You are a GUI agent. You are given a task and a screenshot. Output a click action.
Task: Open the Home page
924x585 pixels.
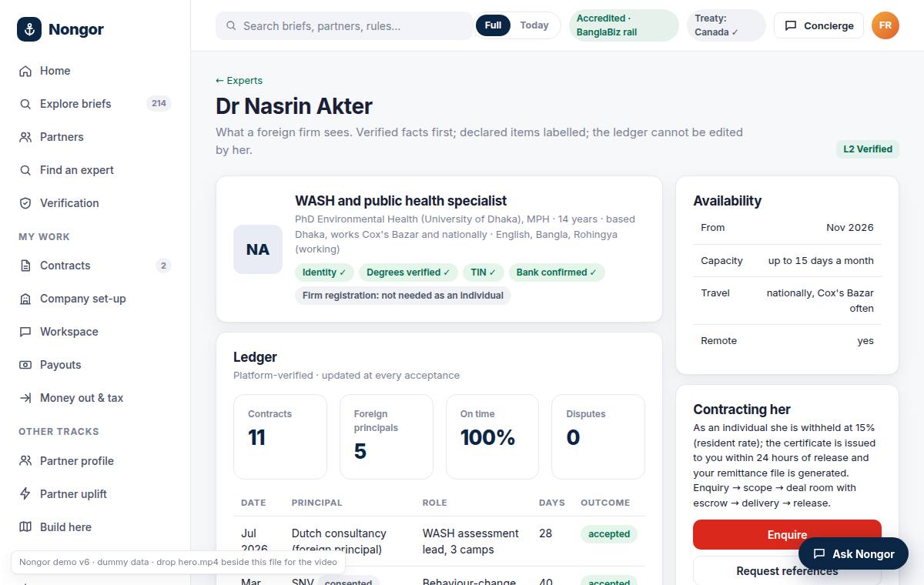[95, 71]
